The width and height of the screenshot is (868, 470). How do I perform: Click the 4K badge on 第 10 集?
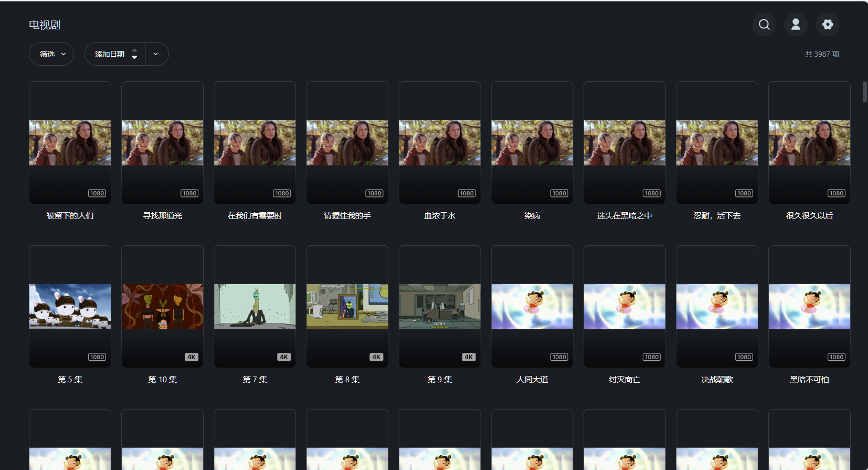click(192, 357)
